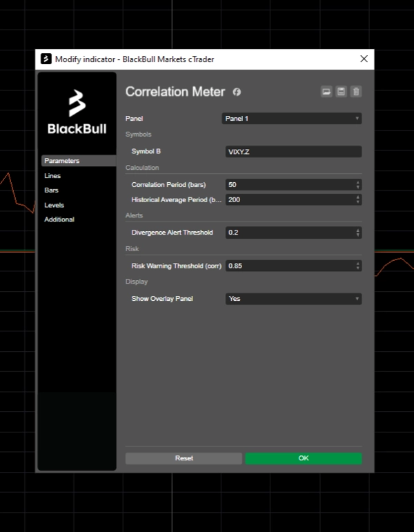Decrease the Historical Average Period value
The width and height of the screenshot is (414, 532).
(x=357, y=202)
